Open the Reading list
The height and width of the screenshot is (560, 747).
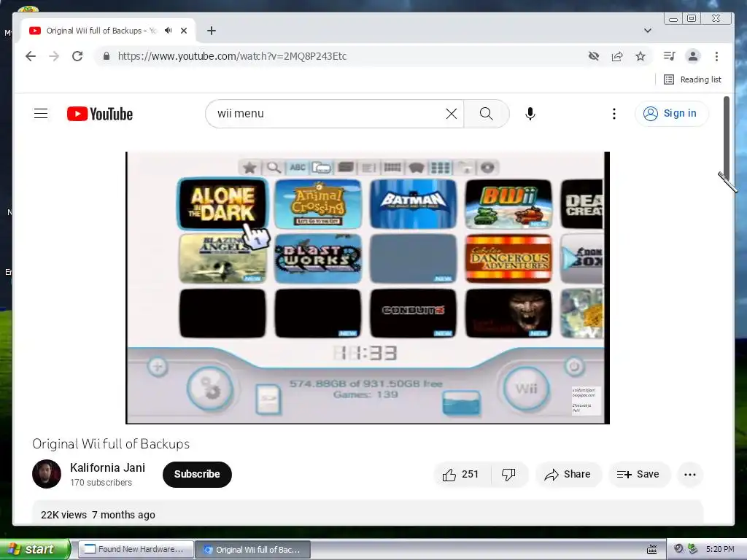[693, 79]
